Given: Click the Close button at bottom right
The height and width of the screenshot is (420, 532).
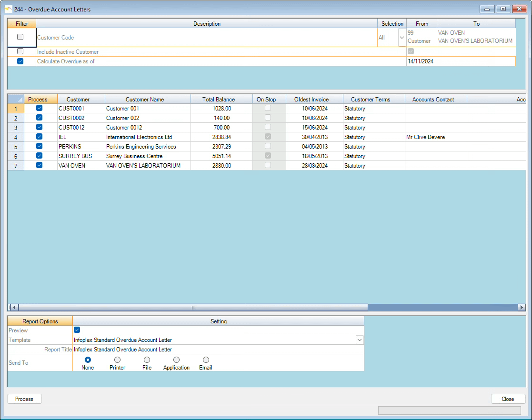Looking at the screenshot, I should pos(508,399).
